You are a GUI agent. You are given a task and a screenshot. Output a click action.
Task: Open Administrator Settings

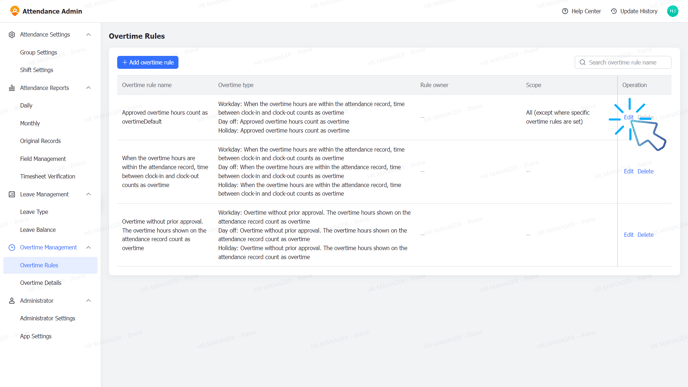point(47,319)
